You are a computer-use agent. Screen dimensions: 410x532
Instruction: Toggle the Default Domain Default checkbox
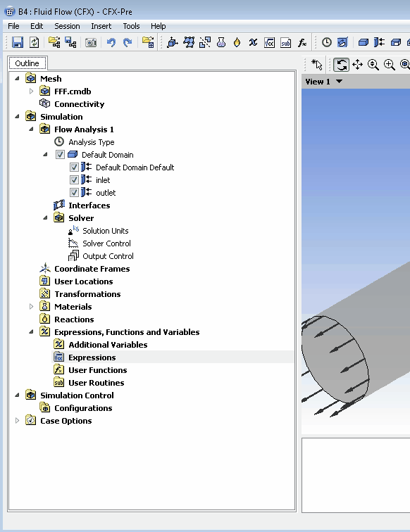(74, 167)
